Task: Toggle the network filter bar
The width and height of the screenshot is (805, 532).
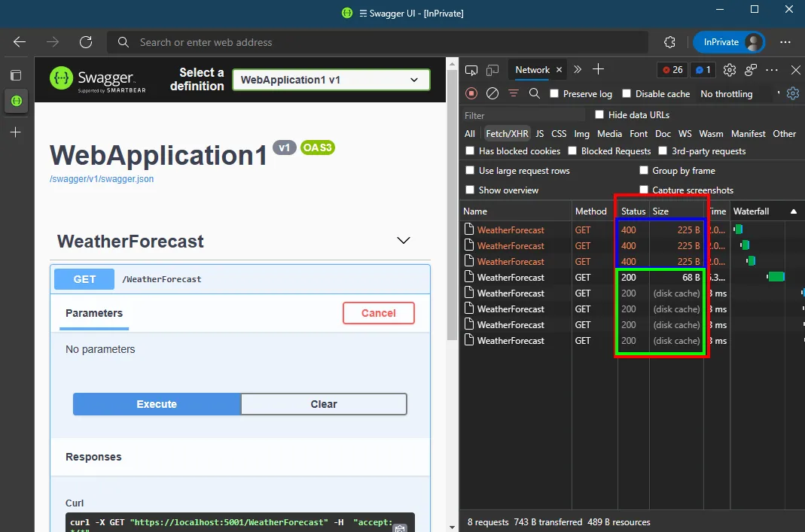Action: pyautogui.click(x=514, y=93)
